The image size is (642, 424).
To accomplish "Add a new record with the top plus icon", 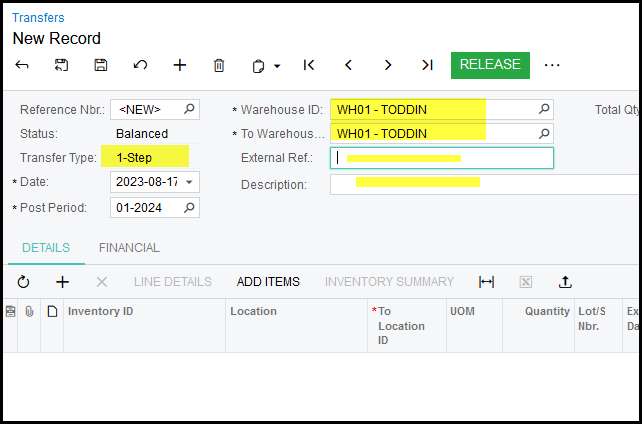I will point(180,65).
